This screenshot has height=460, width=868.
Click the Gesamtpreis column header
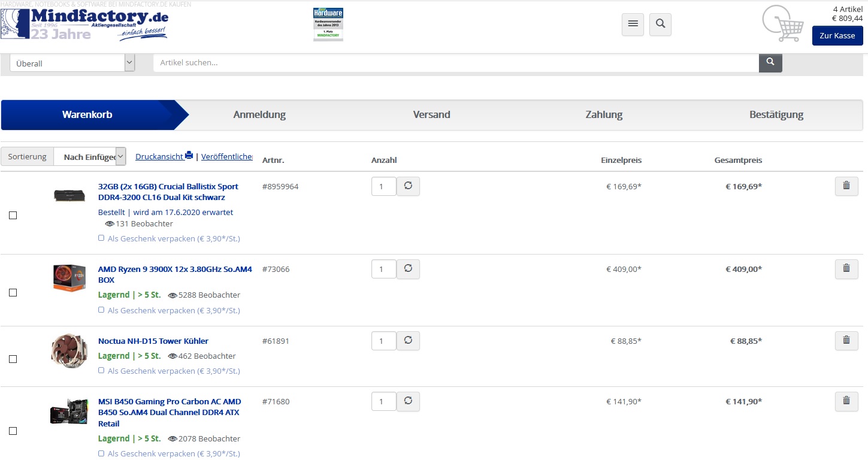click(738, 160)
